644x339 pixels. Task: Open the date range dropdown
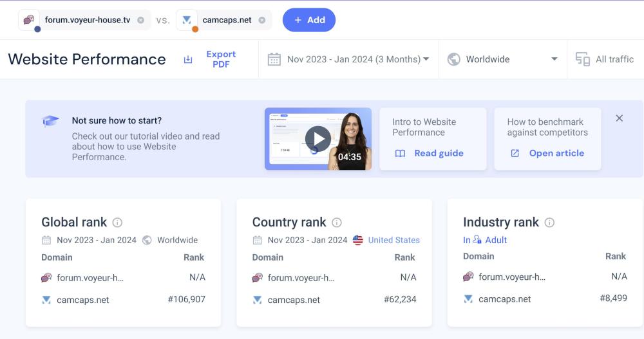point(349,59)
